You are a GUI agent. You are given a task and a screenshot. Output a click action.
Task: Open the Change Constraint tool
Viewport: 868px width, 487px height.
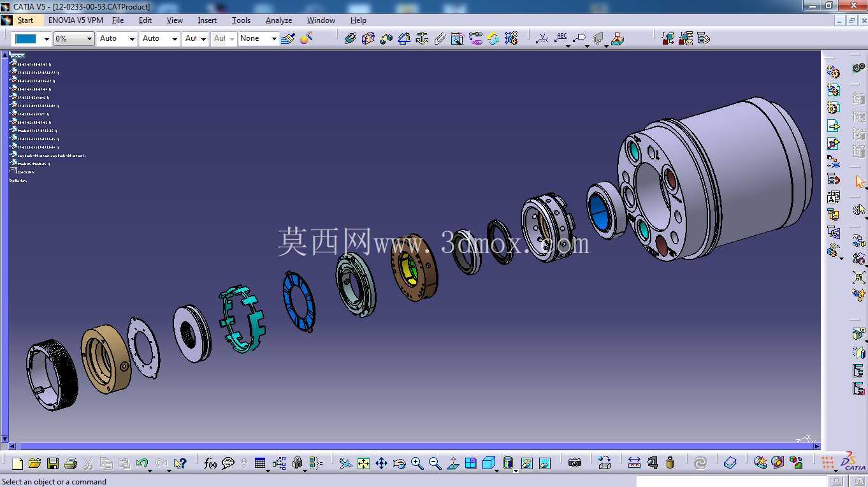point(493,38)
